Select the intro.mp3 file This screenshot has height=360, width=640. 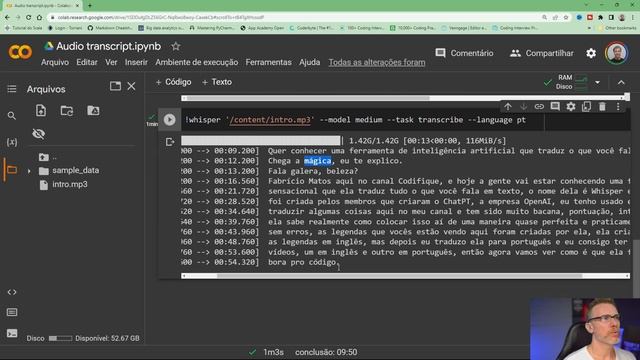[70, 184]
